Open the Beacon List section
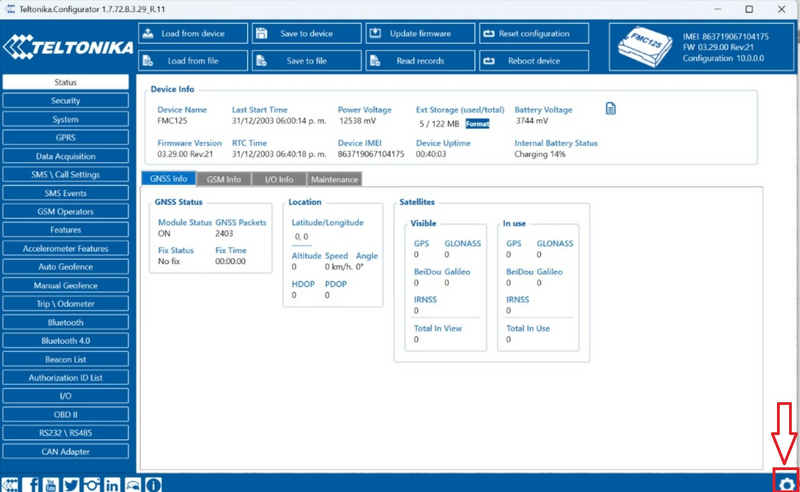 click(66, 359)
